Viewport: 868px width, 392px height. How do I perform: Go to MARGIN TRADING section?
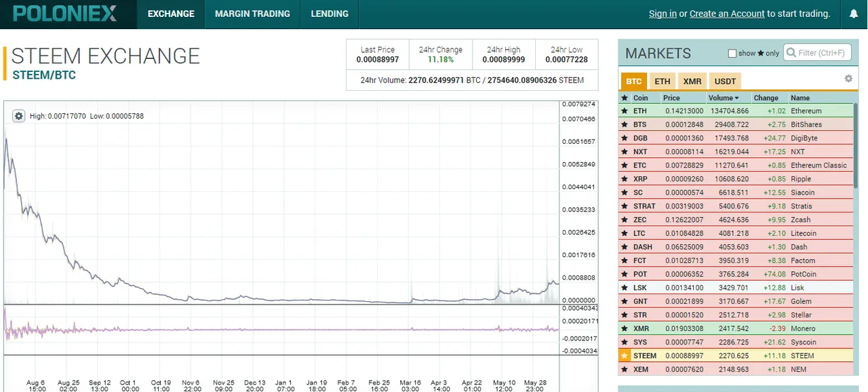coord(252,14)
